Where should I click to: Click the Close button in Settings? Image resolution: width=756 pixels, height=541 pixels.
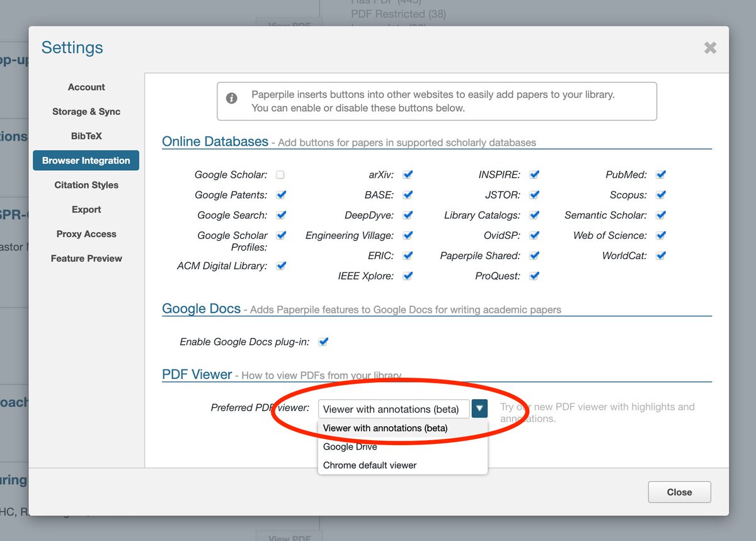[x=679, y=492]
